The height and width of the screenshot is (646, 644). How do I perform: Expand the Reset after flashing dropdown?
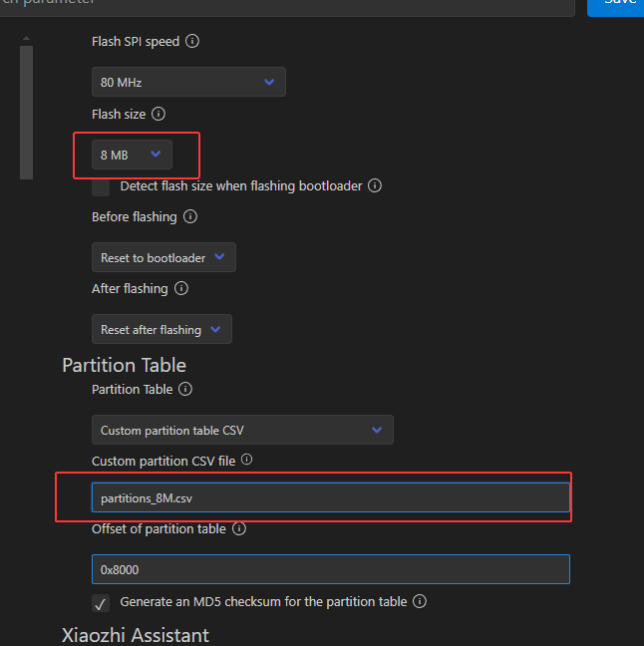(161, 329)
